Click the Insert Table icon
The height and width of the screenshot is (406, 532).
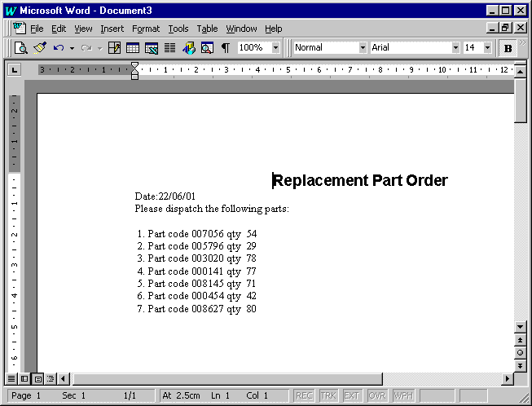(133, 48)
